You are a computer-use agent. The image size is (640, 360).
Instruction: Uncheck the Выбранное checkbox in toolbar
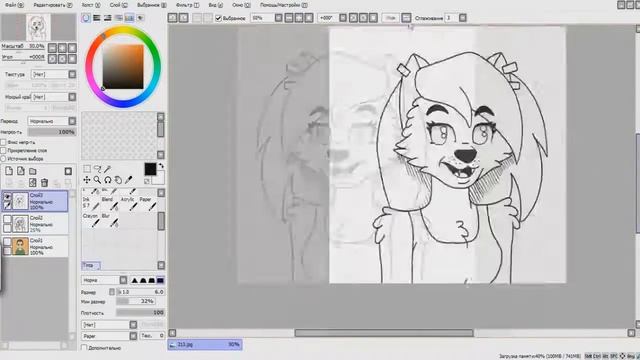[218, 18]
